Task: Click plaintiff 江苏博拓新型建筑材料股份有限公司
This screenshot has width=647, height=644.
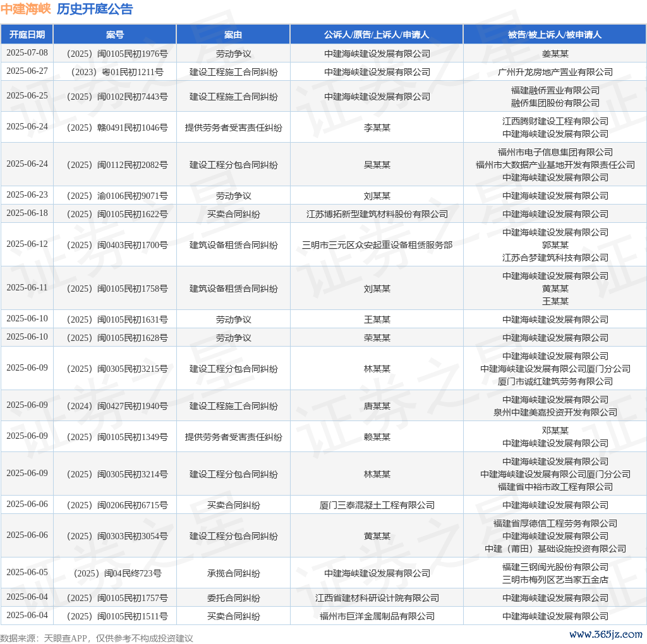Action: (377, 214)
